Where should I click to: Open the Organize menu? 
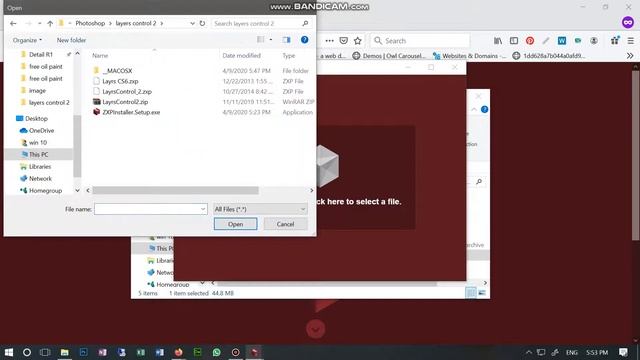point(27,40)
